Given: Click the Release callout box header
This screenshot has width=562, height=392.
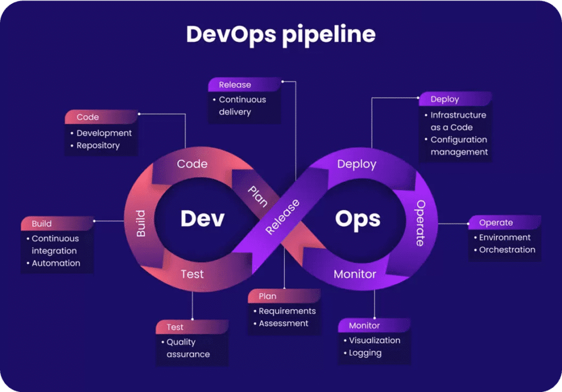Looking at the screenshot, I should pos(235,85).
